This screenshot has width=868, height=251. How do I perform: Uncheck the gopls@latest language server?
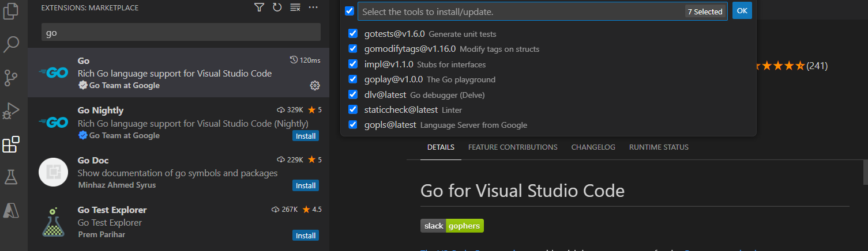coord(353,124)
